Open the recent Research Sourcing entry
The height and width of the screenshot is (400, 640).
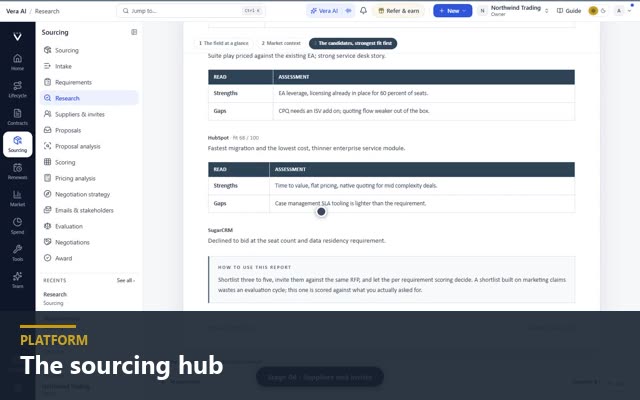(55, 298)
